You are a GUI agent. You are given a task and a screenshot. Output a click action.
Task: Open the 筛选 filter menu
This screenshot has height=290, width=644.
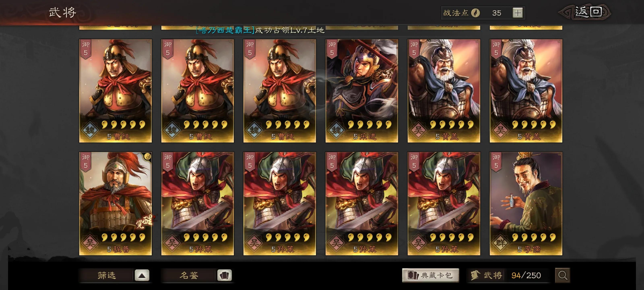point(107,275)
